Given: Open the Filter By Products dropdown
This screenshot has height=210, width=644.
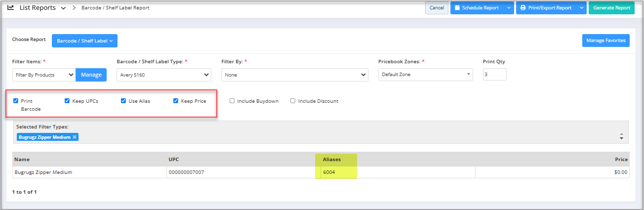Looking at the screenshot, I should tap(43, 75).
